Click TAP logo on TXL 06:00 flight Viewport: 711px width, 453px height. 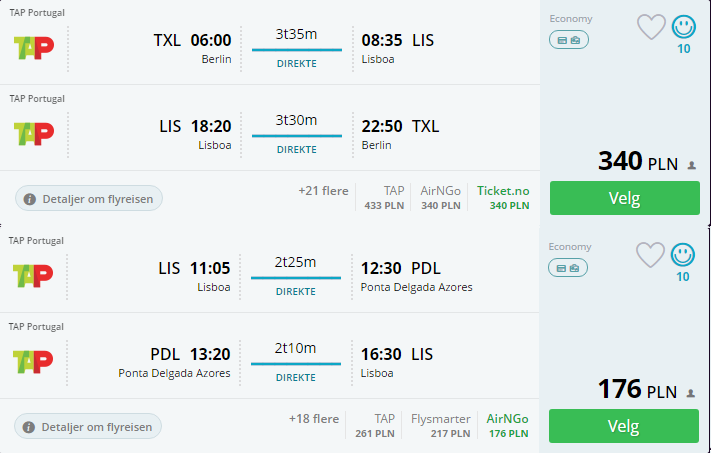[34, 48]
